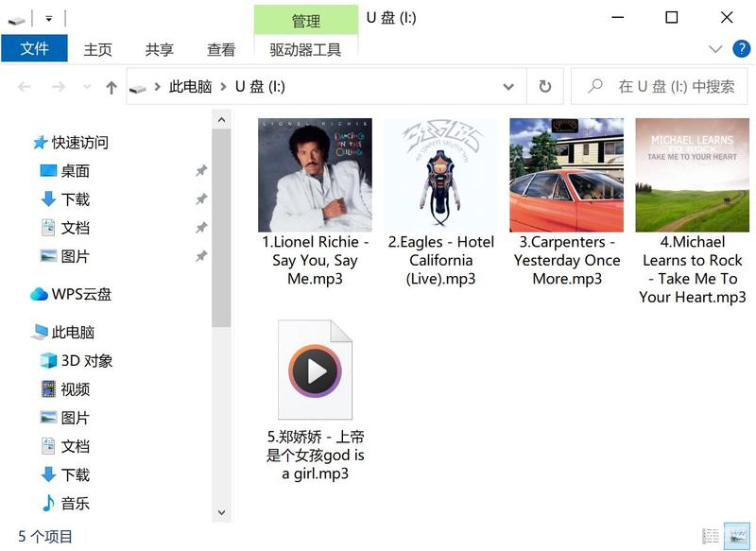Click the pin icon beside 快速访问 下载
Image resolution: width=756 pixels, height=551 pixels.
[x=201, y=199]
